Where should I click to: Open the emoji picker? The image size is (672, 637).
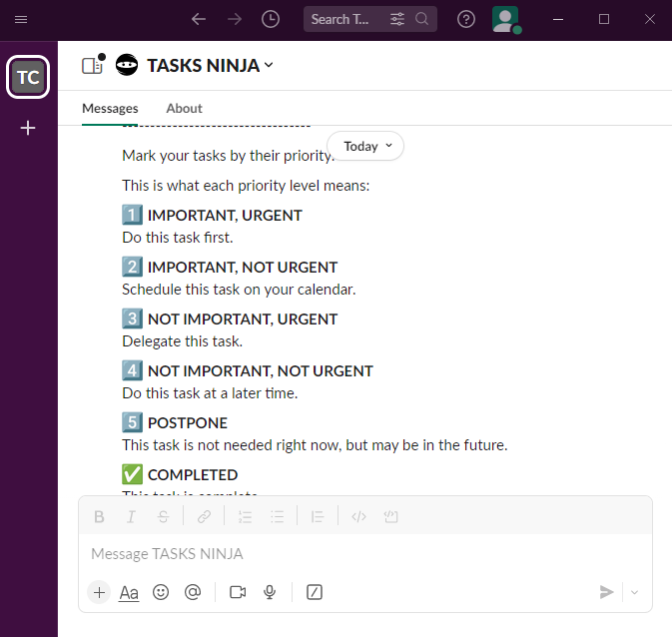click(x=161, y=592)
